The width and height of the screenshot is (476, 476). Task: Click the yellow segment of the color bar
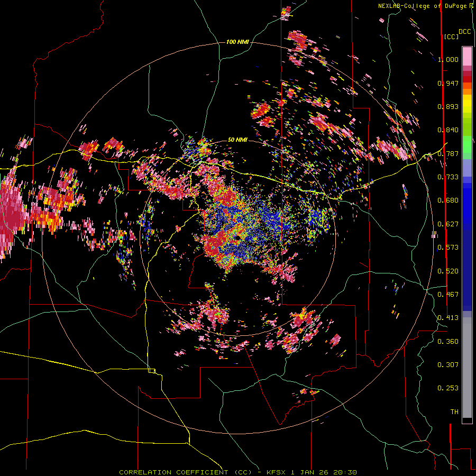[467, 104]
